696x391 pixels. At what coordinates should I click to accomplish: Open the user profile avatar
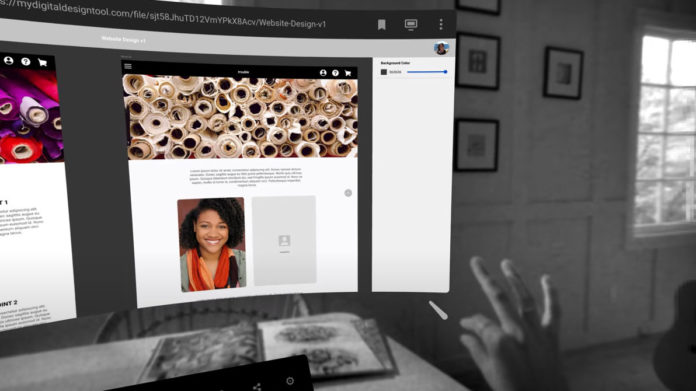tap(441, 48)
